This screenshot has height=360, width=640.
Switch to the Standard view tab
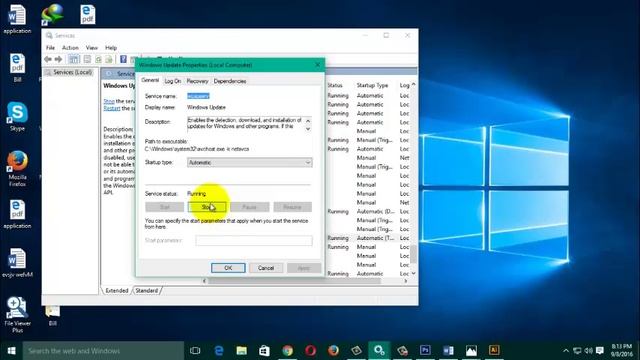147,290
